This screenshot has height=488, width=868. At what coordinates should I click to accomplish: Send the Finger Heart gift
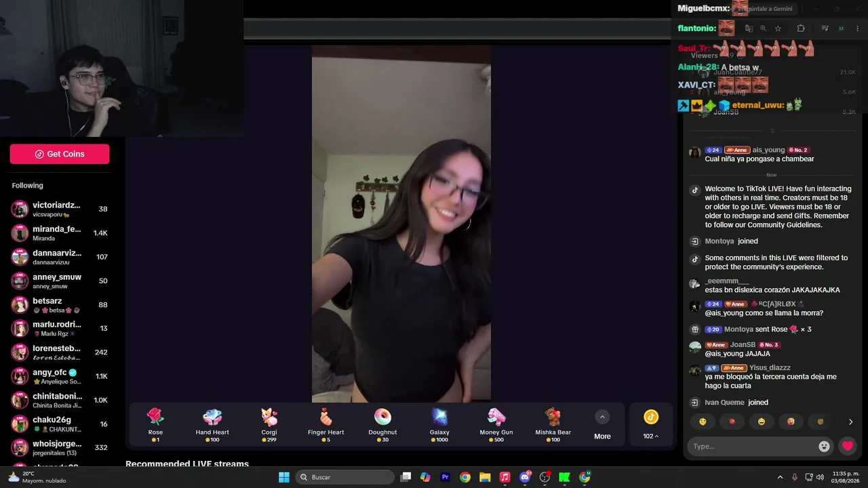326,425
